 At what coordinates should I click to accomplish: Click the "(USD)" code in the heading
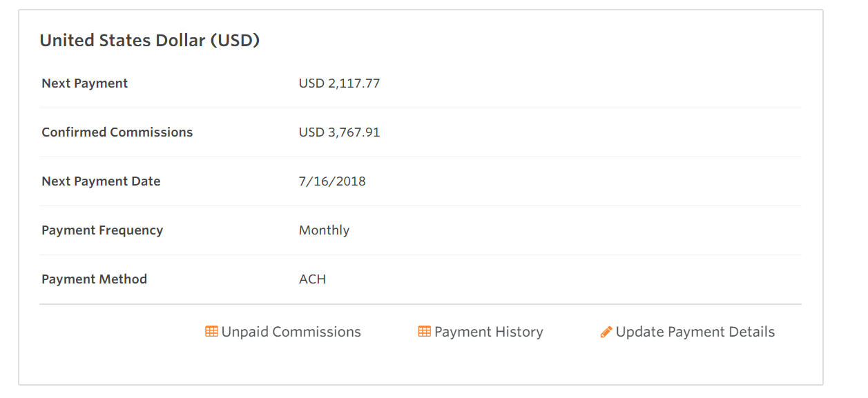tap(235, 41)
